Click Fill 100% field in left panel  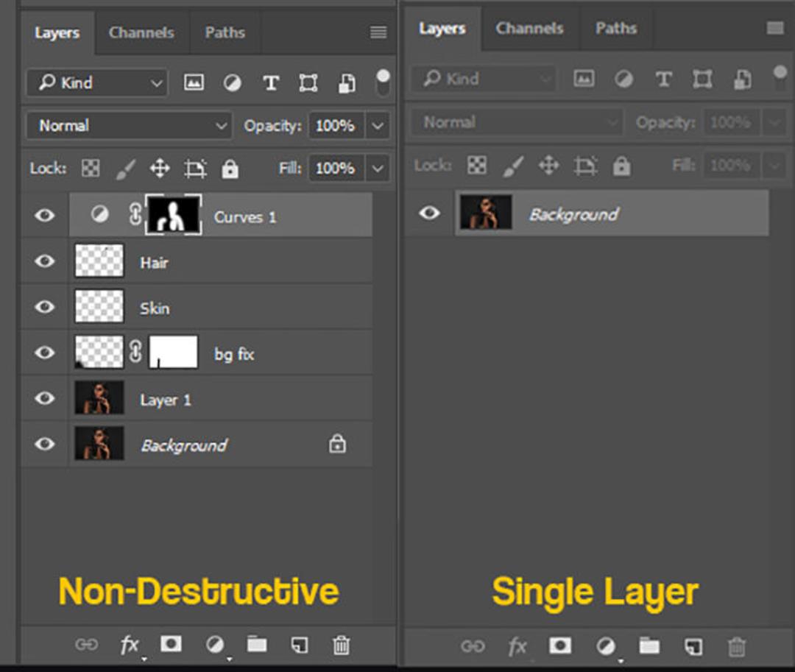coord(336,169)
